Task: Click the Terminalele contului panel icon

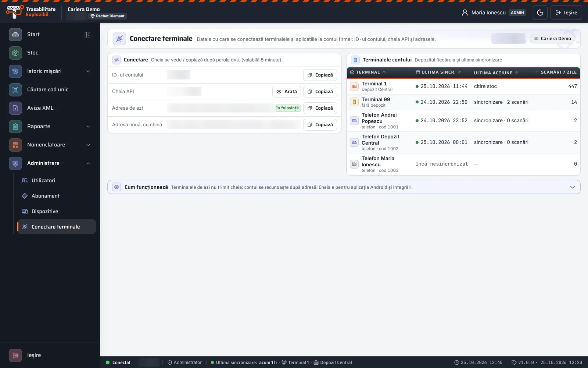Action: (x=355, y=60)
